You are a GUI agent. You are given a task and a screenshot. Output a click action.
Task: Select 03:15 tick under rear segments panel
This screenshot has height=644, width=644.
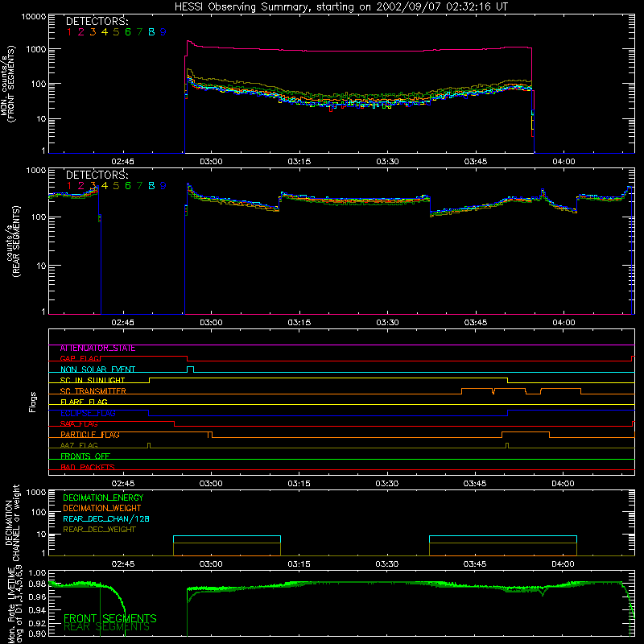(x=299, y=323)
